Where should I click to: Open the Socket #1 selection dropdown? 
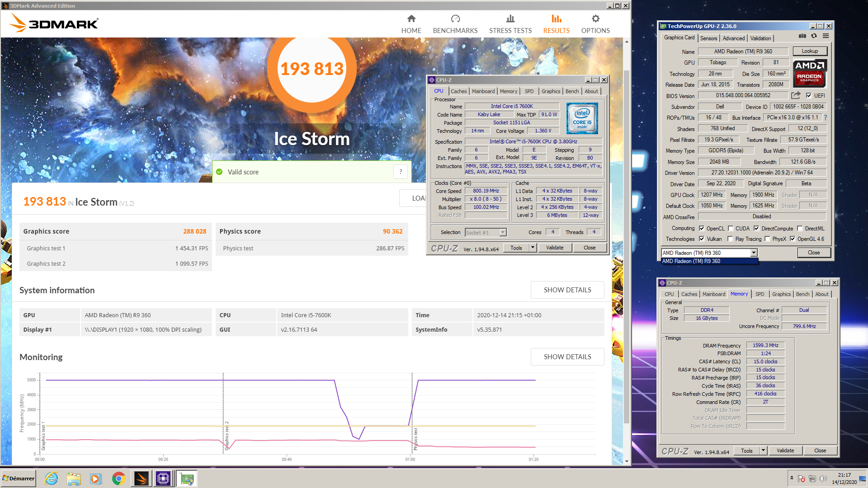pos(503,232)
